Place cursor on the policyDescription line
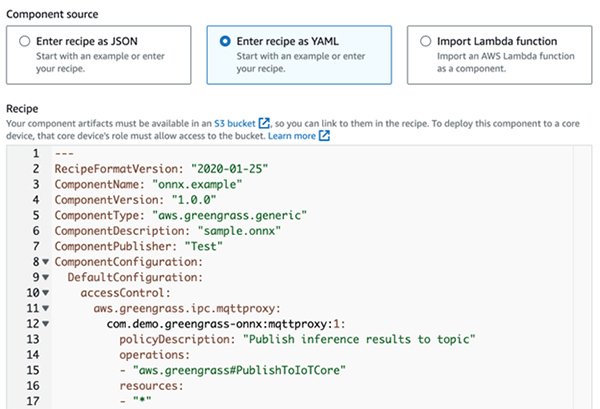 (300, 340)
